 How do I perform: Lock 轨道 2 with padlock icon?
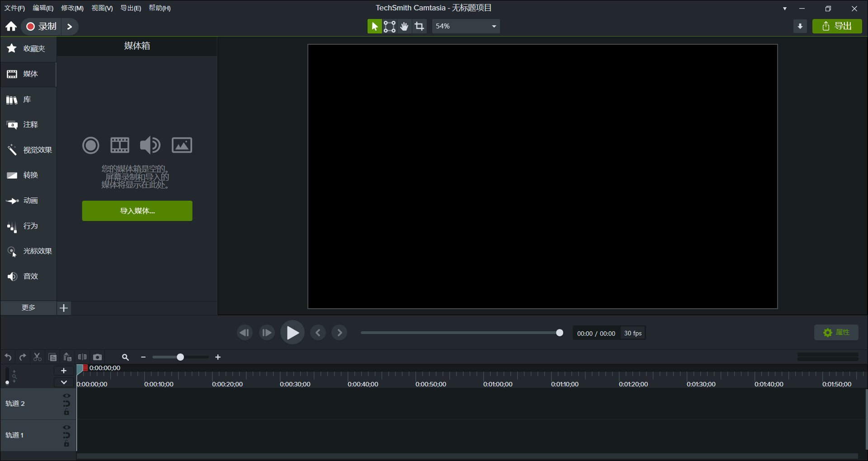67,412
